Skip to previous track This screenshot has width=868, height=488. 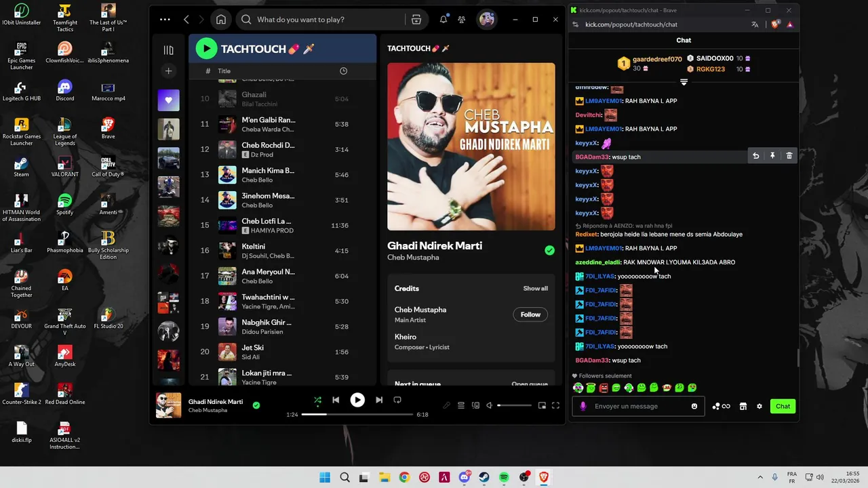click(336, 400)
